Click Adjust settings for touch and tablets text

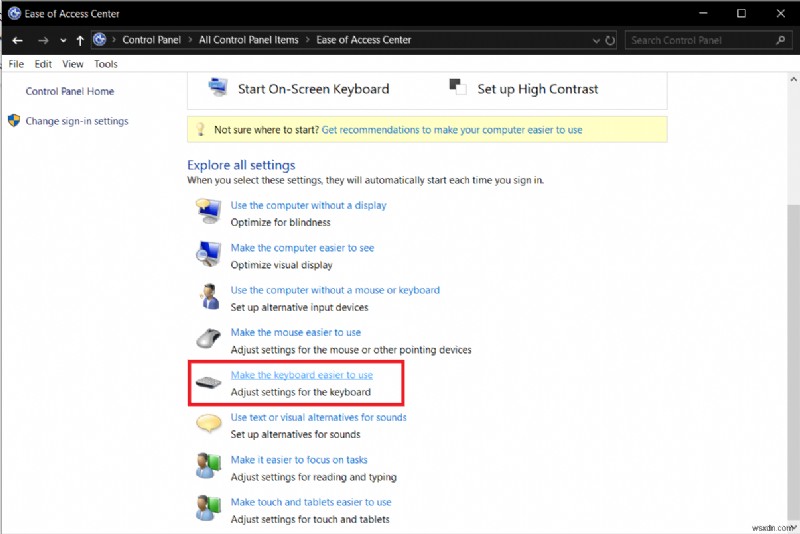click(x=310, y=520)
